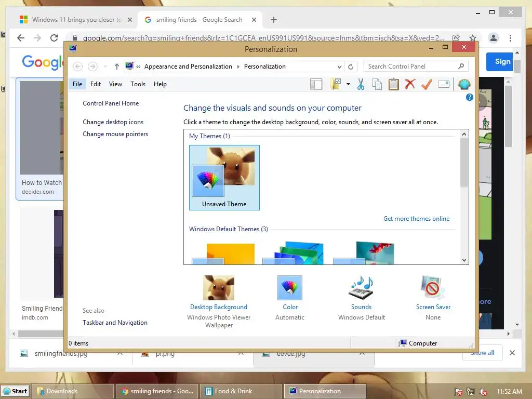This screenshot has height=399, width=532.
Task: Open recent locations dropdown beside forward arrow
Action: tap(105, 66)
